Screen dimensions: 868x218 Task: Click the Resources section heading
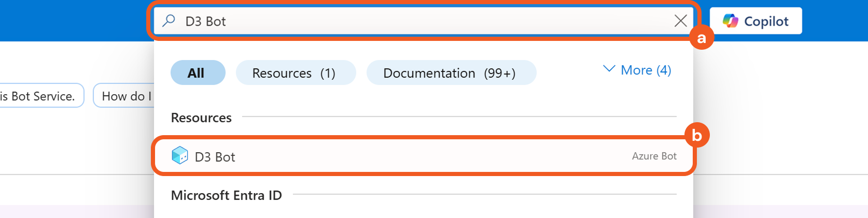[201, 118]
